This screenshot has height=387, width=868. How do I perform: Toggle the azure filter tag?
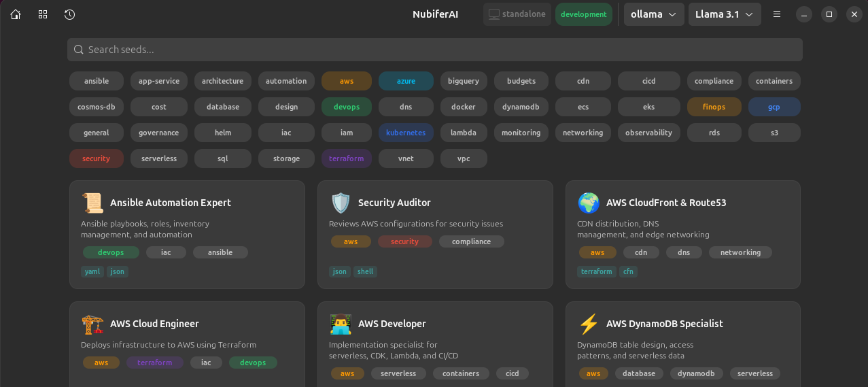tap(406, 81)
